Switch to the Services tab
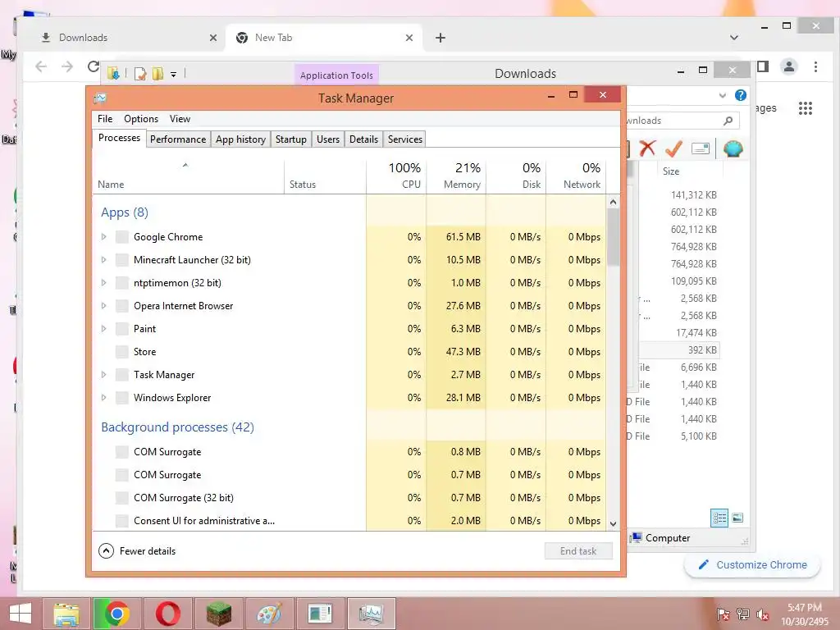840x630 pixels. [x=405, y=139]
